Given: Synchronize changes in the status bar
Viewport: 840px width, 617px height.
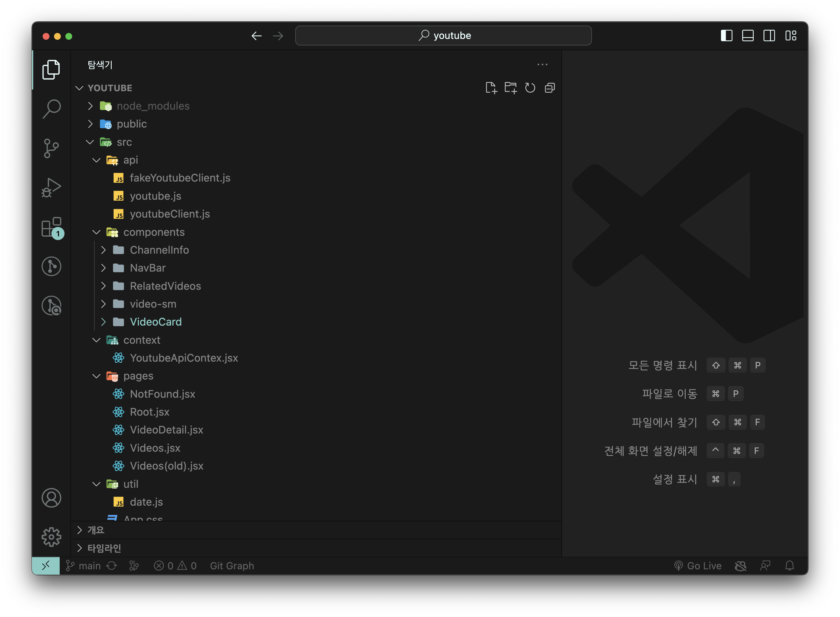Looking at the screenshot, I should 111,566.
